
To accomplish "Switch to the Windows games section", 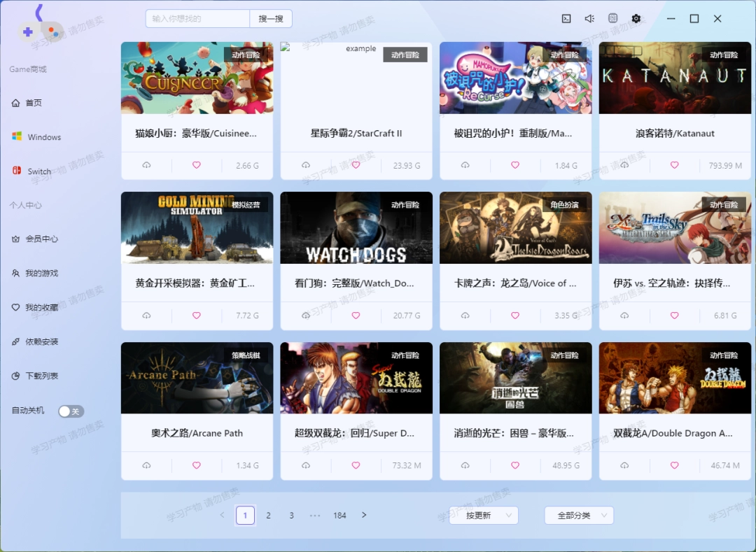I will click(x=42, y=136).
